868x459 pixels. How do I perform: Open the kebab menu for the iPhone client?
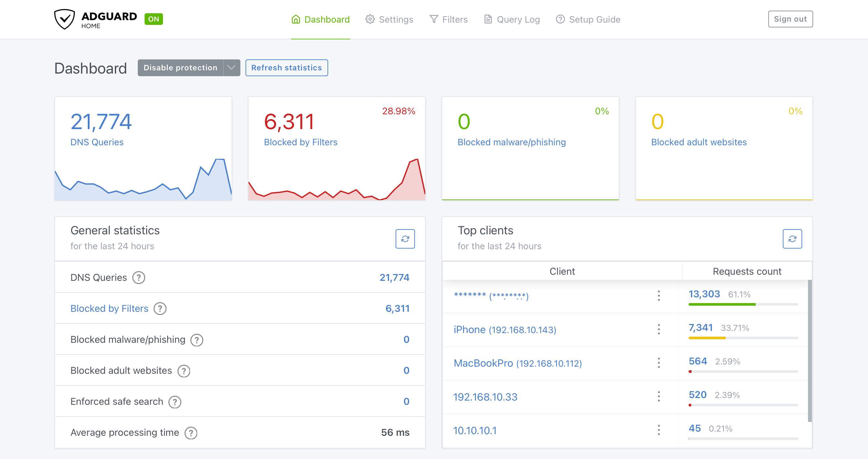point(658,330)
